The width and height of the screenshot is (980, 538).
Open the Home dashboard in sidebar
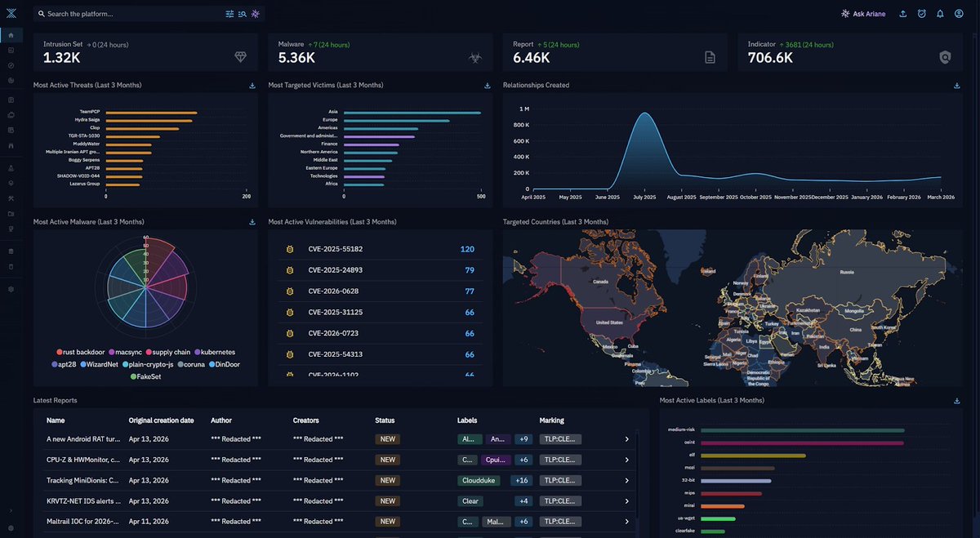pyautogui.click(x=11, y=35)
